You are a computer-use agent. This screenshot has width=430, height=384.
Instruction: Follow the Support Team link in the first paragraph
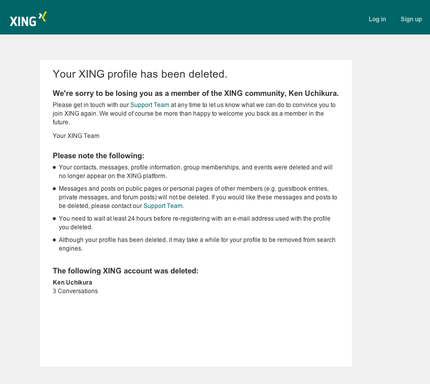(x=150, y=105)
